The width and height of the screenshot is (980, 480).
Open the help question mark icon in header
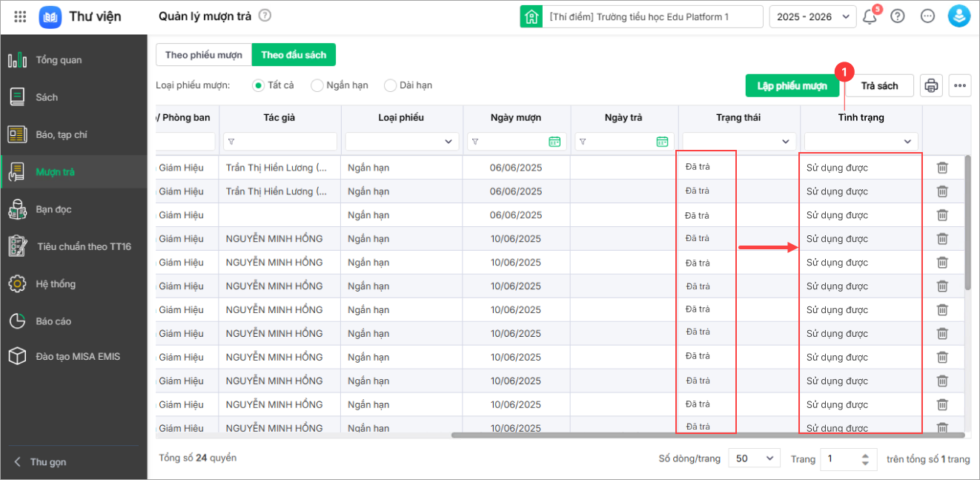pos(898,16)
